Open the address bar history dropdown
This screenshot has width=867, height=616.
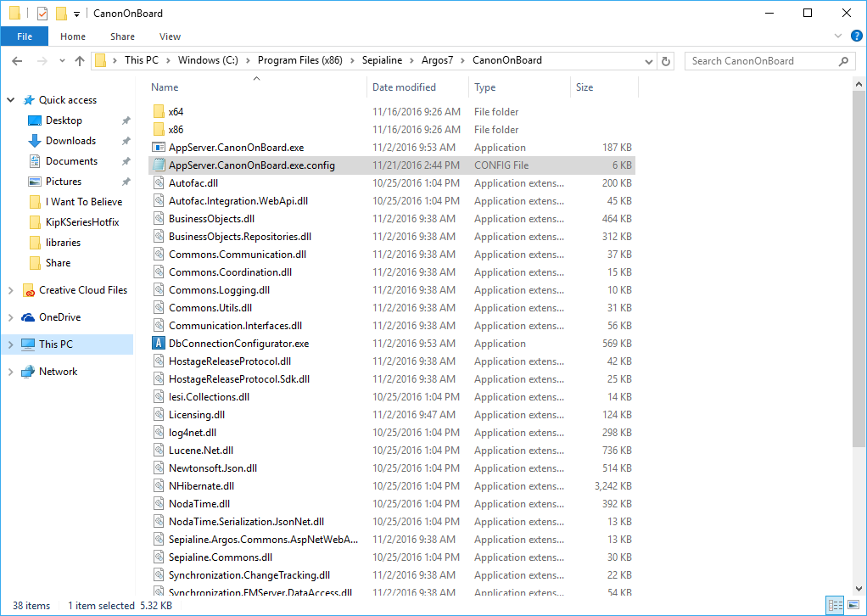(649, 61)
